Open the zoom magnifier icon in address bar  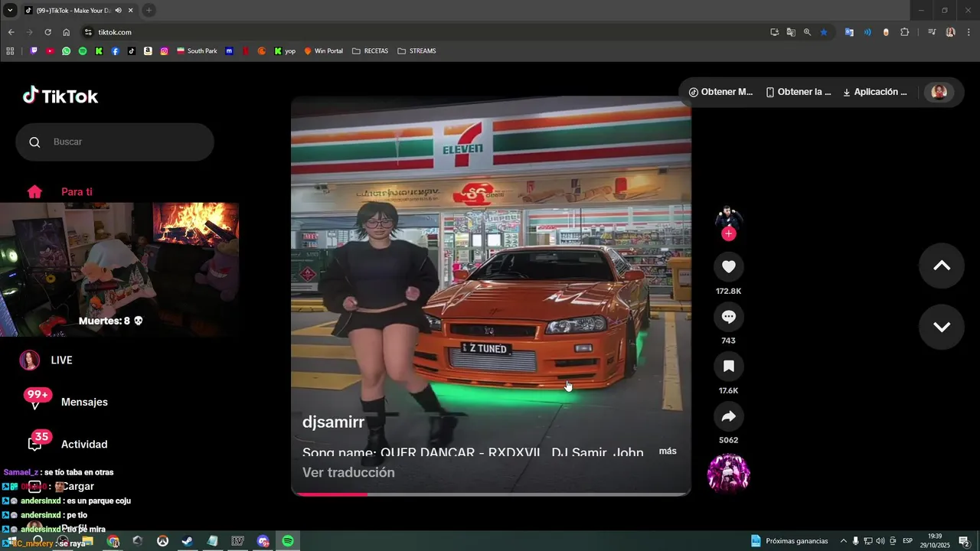pyautogui.click(x=807, y=32)
